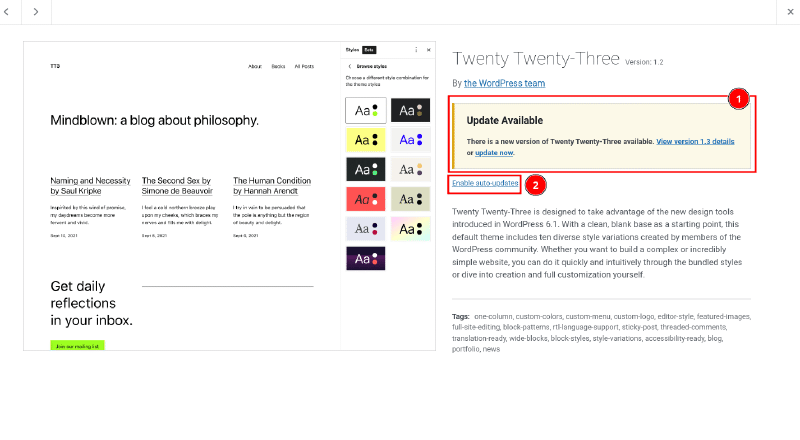800x440 pixels.
Task: Select the dark purple gradient style swatch
Action: [363, 258]
